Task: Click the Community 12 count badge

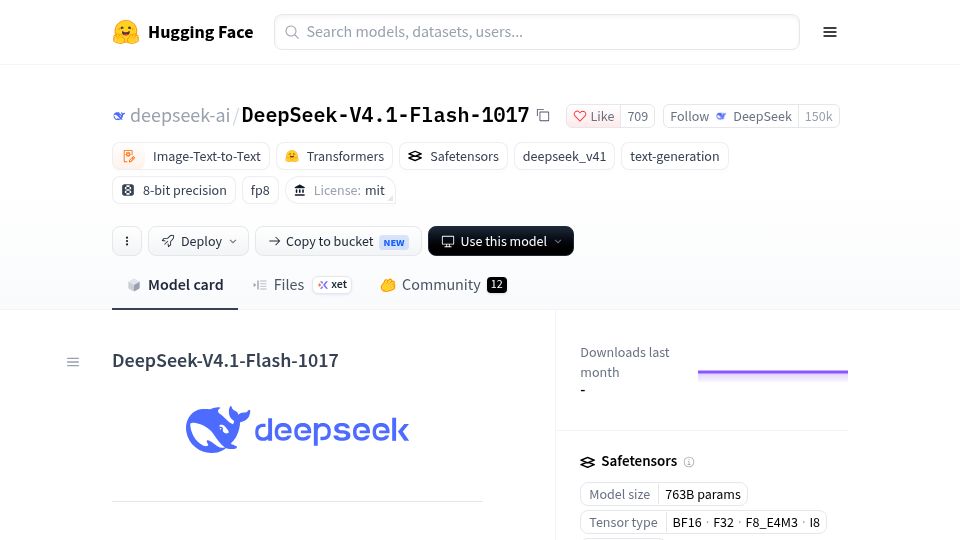Action: [497, 285]
